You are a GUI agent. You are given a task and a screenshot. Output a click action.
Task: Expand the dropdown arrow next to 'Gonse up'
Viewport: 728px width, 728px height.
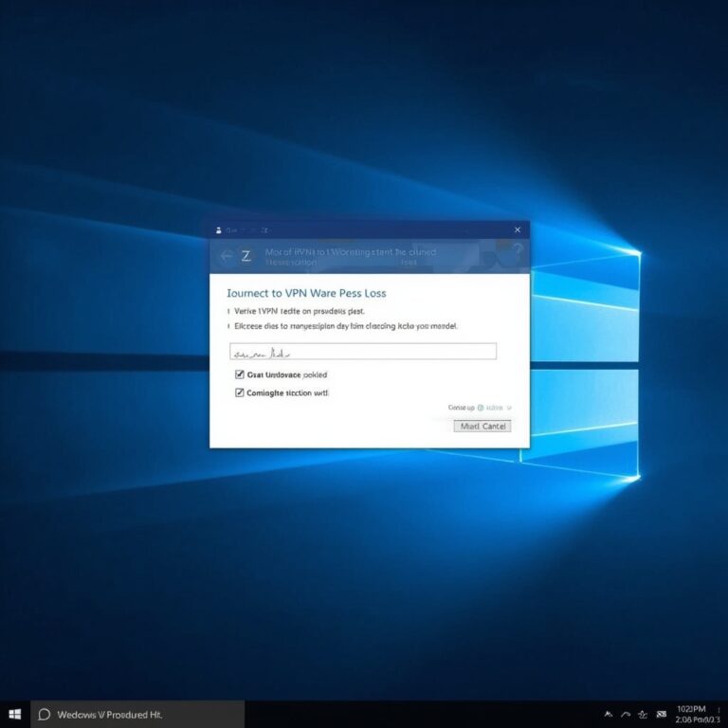(x=509, y=408)
